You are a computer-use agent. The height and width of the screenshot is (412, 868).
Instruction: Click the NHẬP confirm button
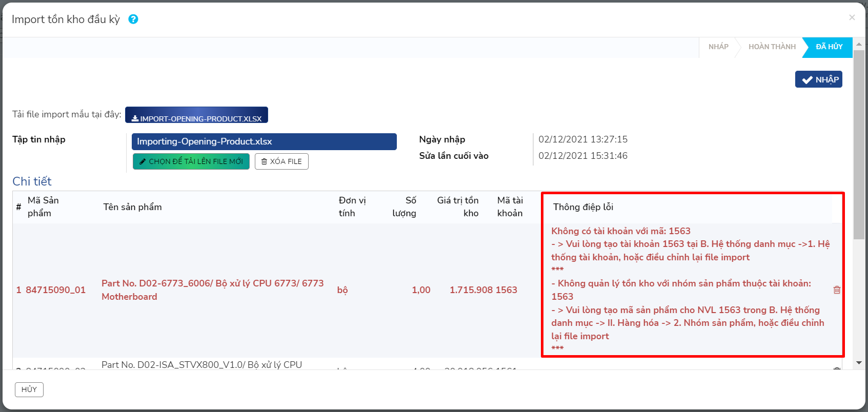pyautogui.click(x=819, y=79)
